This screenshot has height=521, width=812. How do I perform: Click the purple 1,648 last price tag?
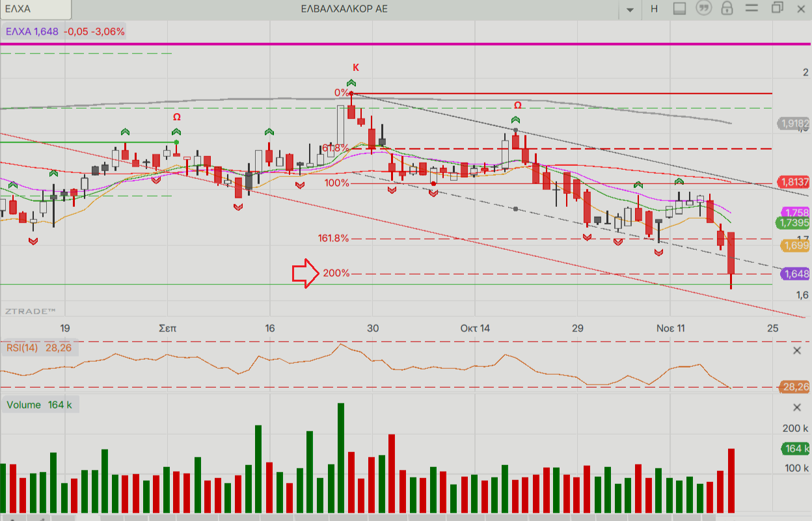click(x=795, y=274)
